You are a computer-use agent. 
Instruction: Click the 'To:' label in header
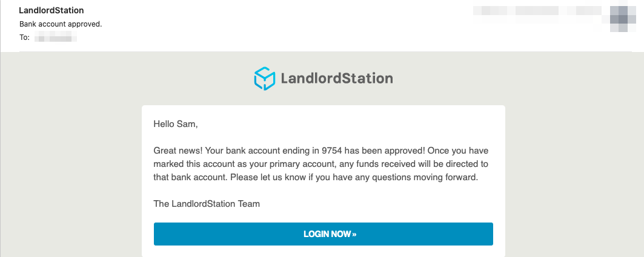24,37
